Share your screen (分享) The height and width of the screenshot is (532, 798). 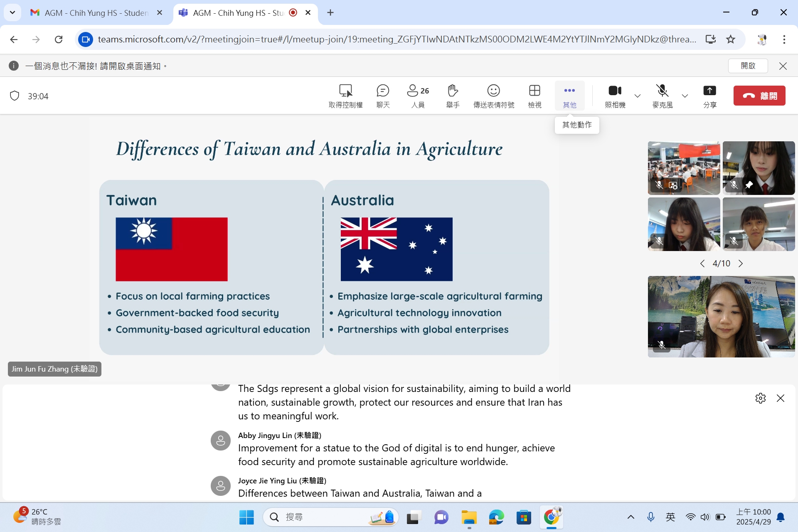pos(710,96)
